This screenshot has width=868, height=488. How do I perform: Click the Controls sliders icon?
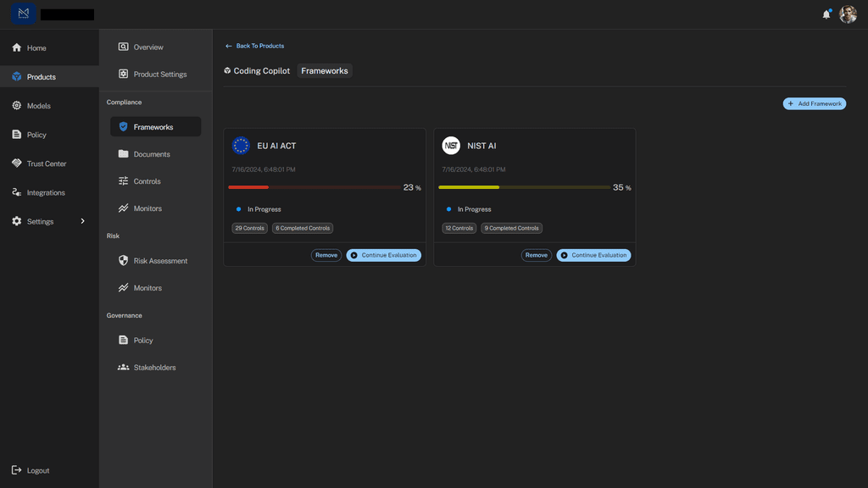point(123,181)
